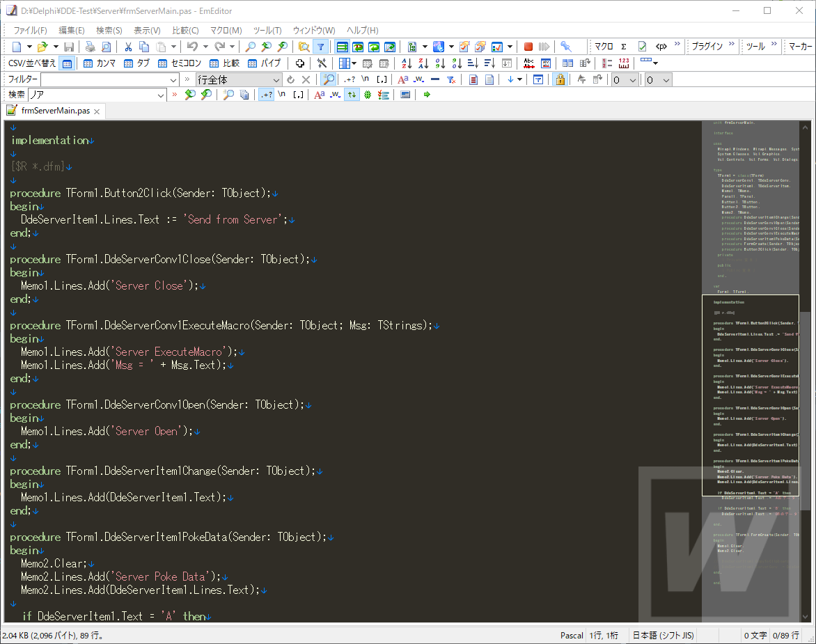
Task: Expand the 検索 search history dropdown
Action: 161,95
